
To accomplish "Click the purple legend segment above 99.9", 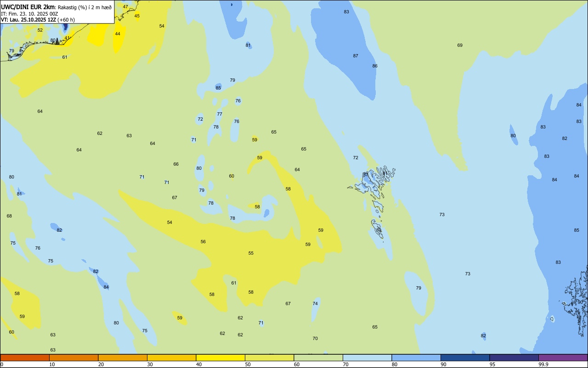I will point(563,357).
